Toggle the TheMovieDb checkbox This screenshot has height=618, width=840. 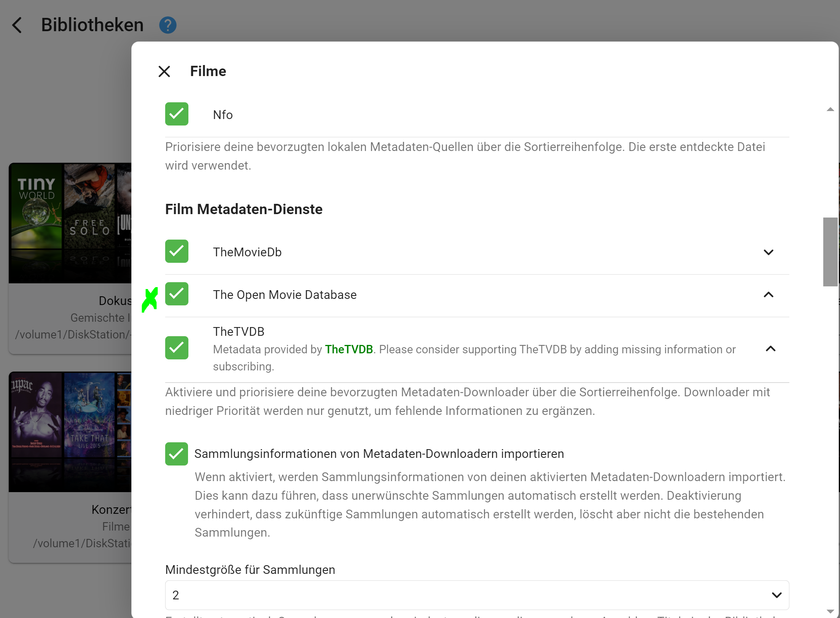point(177,251)
